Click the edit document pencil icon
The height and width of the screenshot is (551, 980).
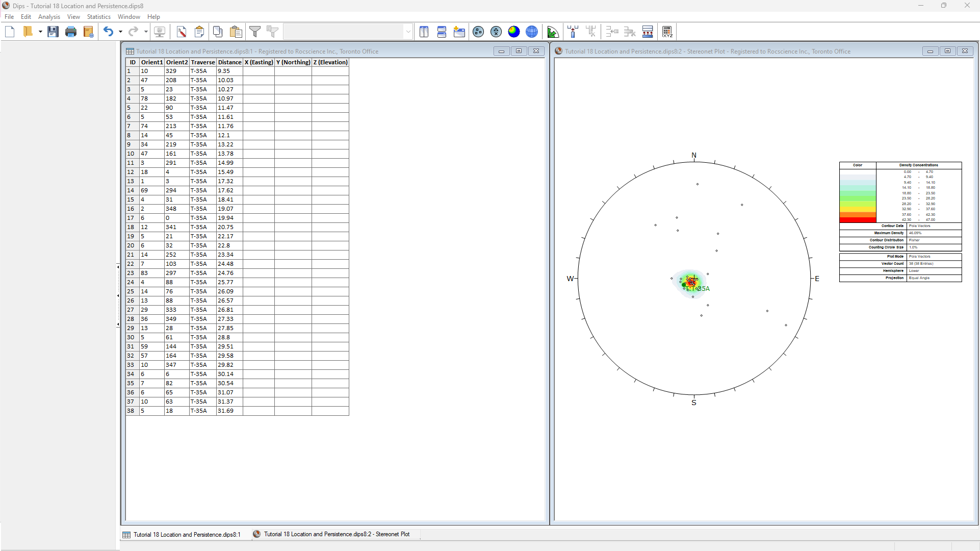click(x=182, y=32)
